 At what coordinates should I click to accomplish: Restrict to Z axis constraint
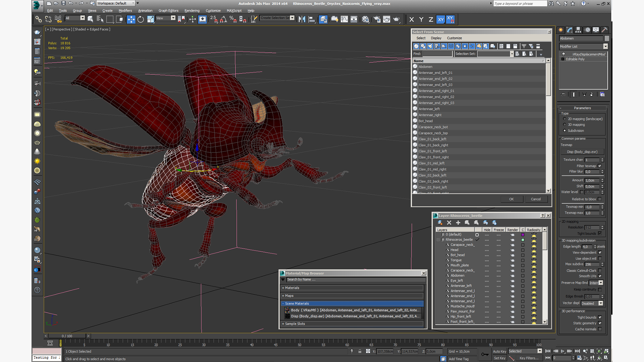click(431, 19)
